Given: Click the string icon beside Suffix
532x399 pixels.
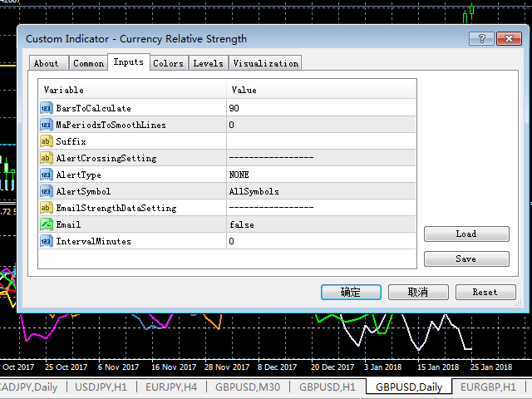Looking at the screenshot, I should tap(47, 141).
